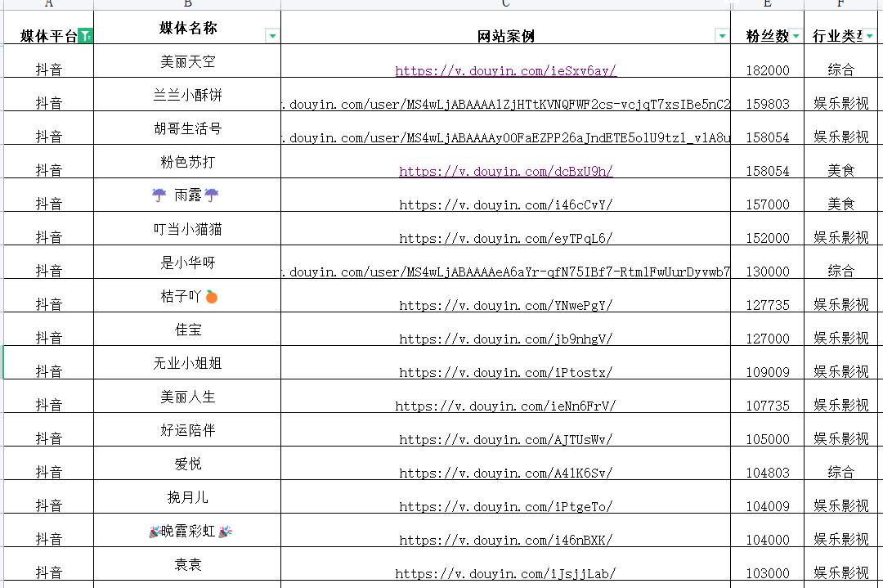
Task: Click the 美食 category in 粉色苏打 row
Action: 840,171
